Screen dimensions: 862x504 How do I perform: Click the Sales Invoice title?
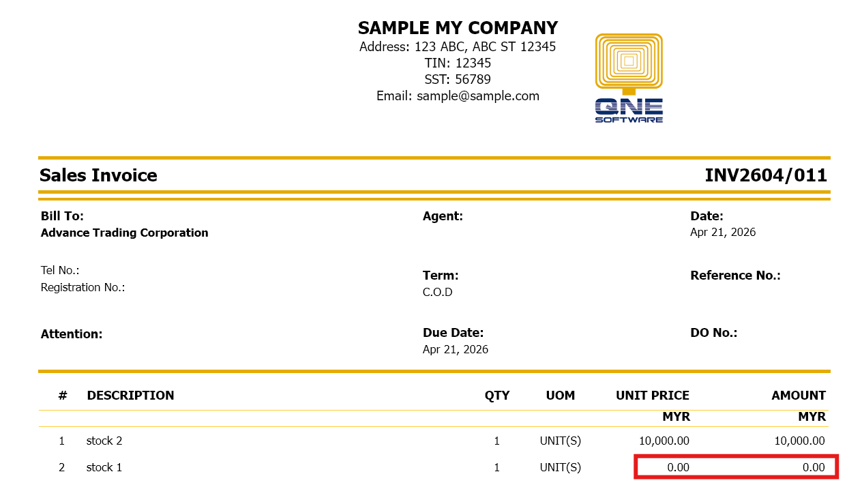(x=98, y=176)
